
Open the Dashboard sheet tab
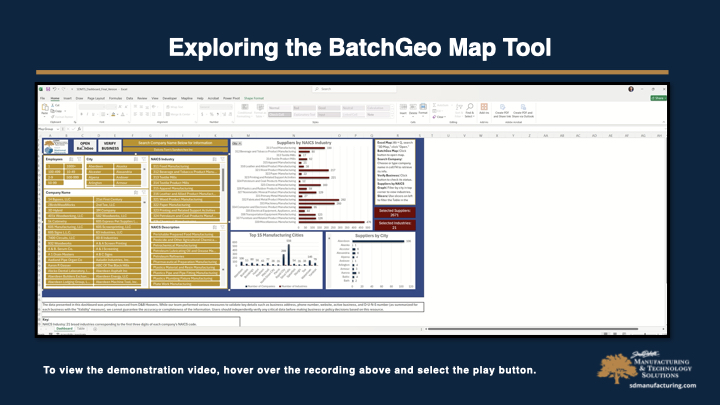coord(64,329)
